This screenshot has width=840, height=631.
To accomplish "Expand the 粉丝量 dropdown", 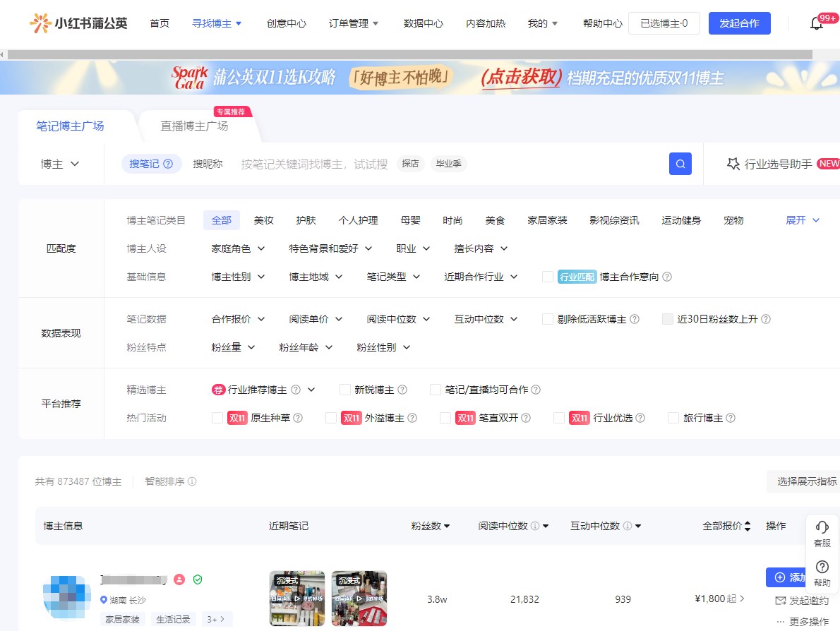I will (233, 347).
